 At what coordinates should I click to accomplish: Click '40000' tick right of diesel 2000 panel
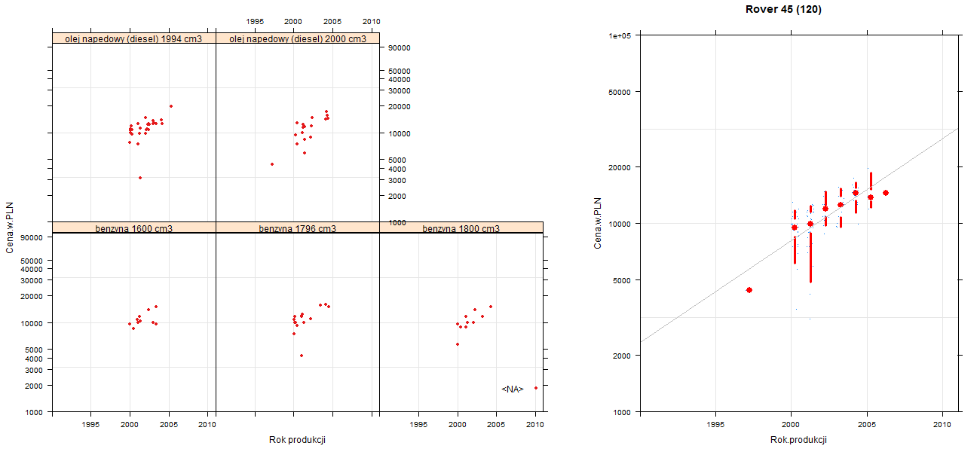click(x=400, y=79)
